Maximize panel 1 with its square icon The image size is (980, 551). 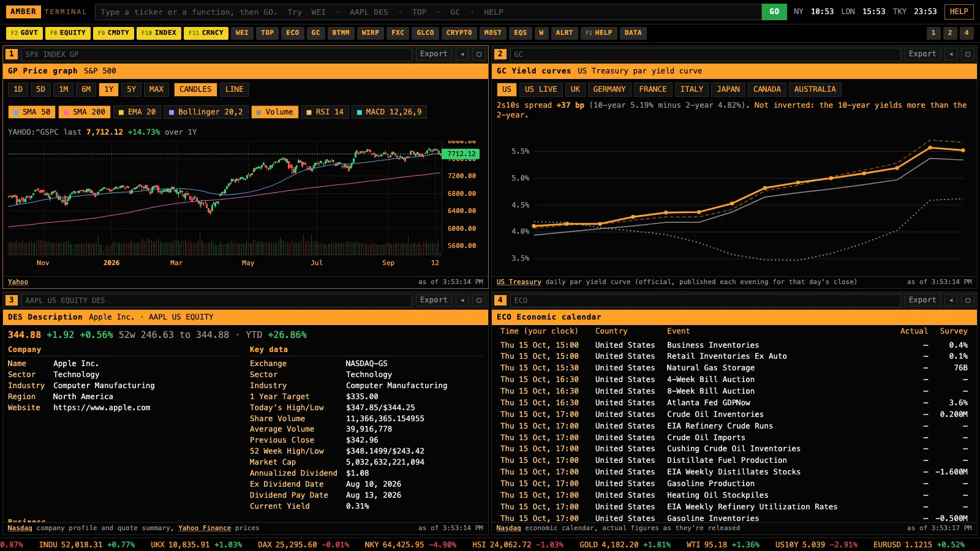click(479, 54)
